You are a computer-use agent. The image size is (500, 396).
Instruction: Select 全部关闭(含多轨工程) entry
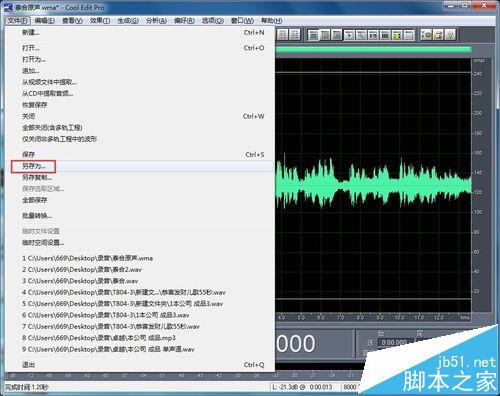point(140,128)
